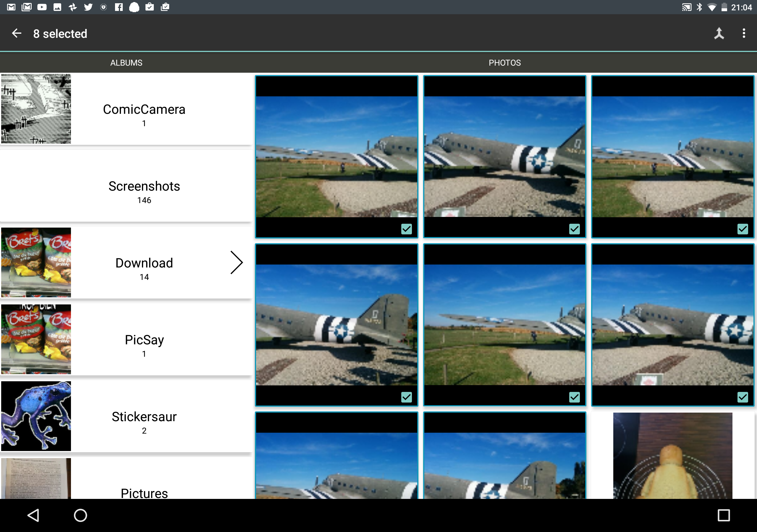Tap the round white blob notification icon
This screenshot has height=532, width=757.
pos(134,7)
